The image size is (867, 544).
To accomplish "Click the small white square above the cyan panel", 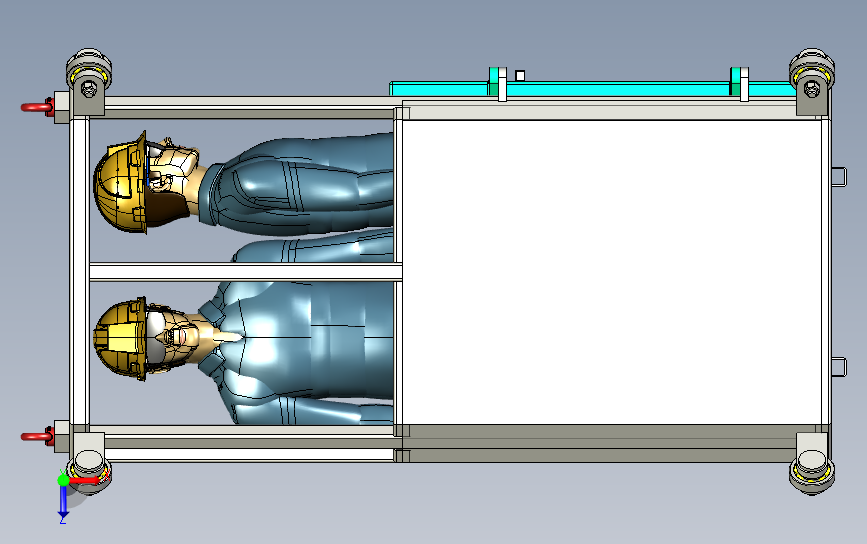I will click(x=520, y=76).
